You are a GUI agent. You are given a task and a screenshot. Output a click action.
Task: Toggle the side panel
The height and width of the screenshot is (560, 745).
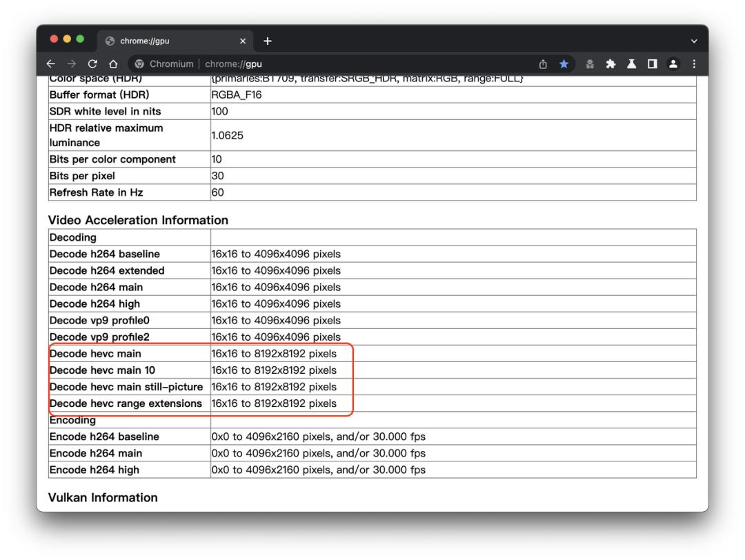[x=653, y=64]
